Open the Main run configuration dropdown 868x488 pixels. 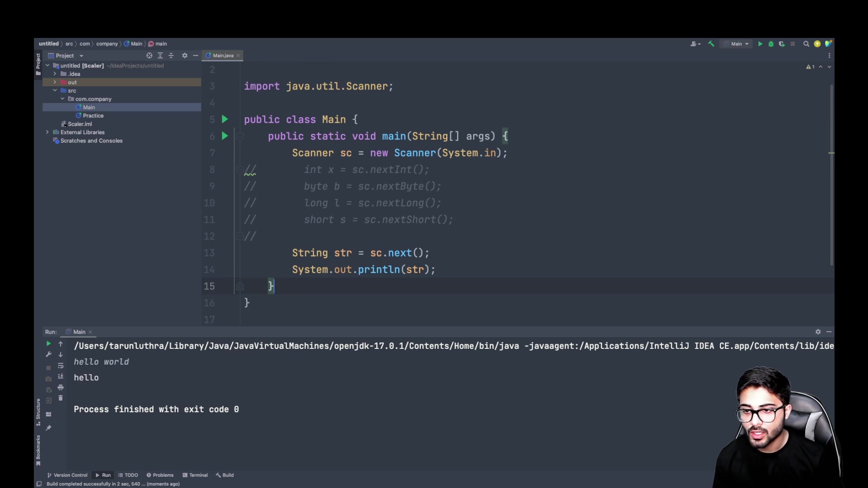point(737,43)
